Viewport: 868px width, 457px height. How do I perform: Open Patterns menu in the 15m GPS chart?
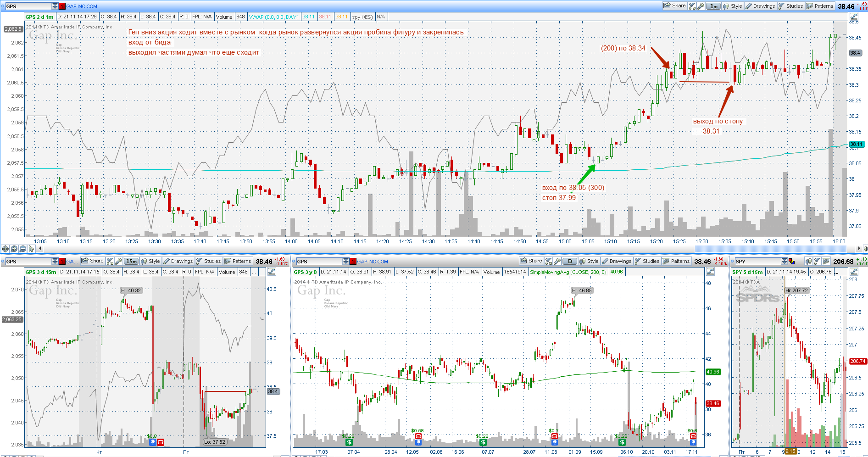(238, 261)
